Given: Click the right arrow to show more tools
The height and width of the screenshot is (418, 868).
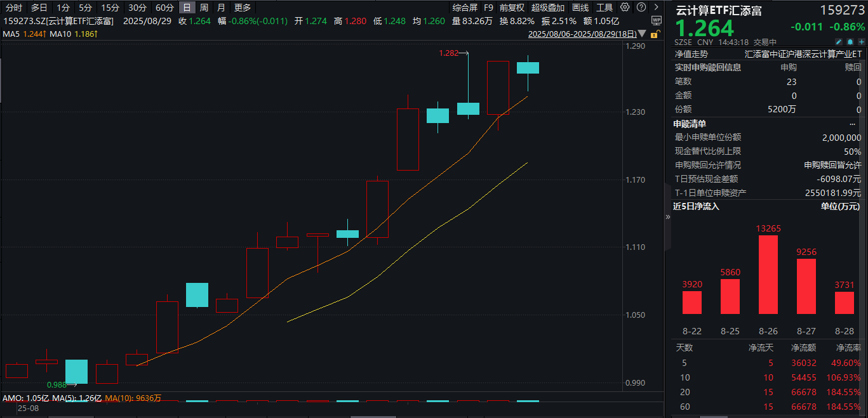Looking at the screenshot, I should coord(655,8).
